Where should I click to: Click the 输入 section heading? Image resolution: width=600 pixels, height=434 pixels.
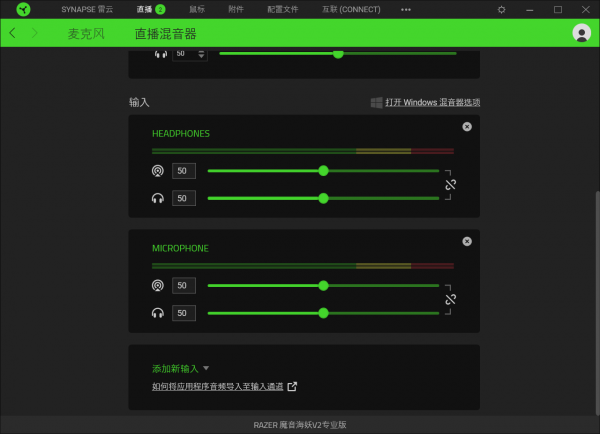click(139, 102)
